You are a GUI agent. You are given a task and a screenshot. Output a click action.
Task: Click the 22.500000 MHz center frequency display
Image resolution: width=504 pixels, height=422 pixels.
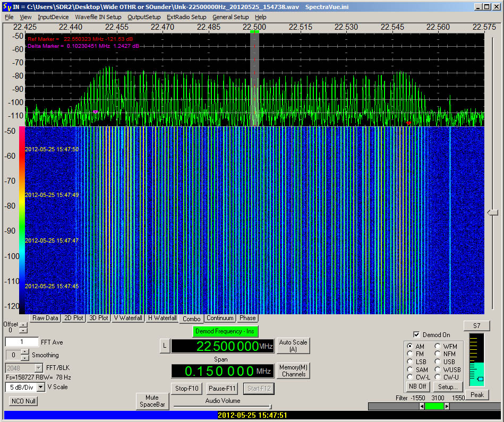223,346
